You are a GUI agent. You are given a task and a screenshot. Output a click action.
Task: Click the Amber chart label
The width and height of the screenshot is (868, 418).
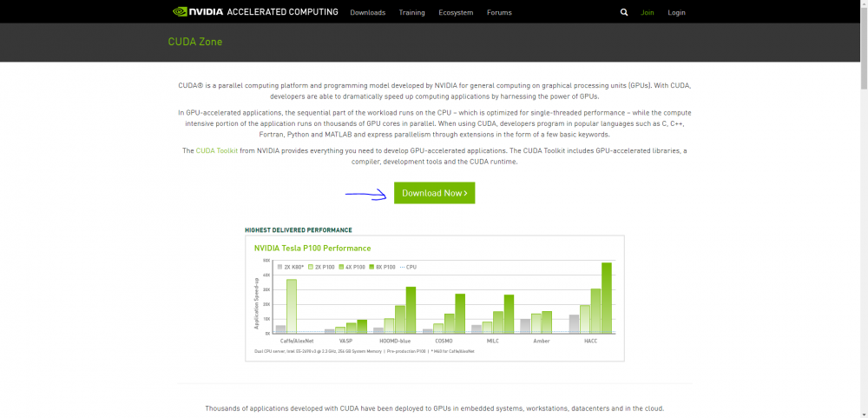click(x=542, y=341)
